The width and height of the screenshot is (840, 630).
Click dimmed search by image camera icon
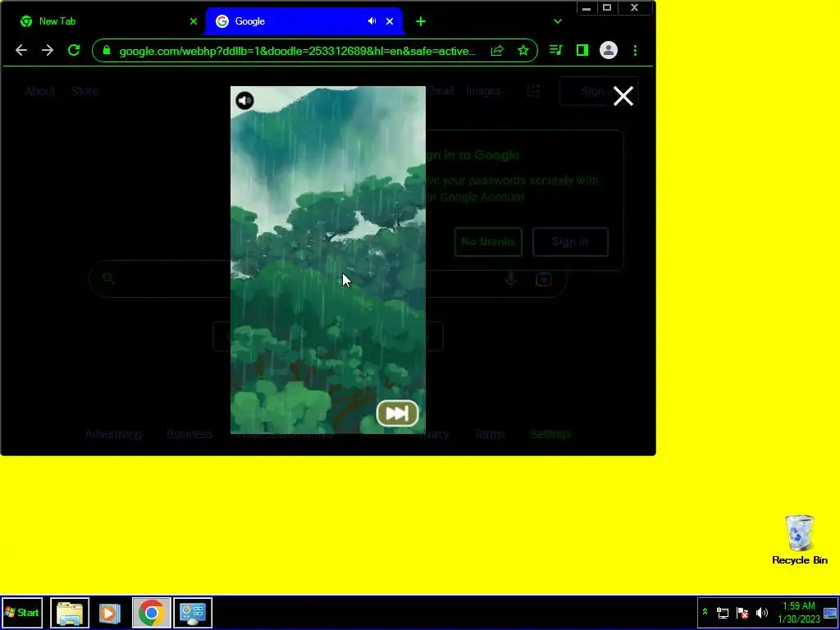click(x=544, y=279)
